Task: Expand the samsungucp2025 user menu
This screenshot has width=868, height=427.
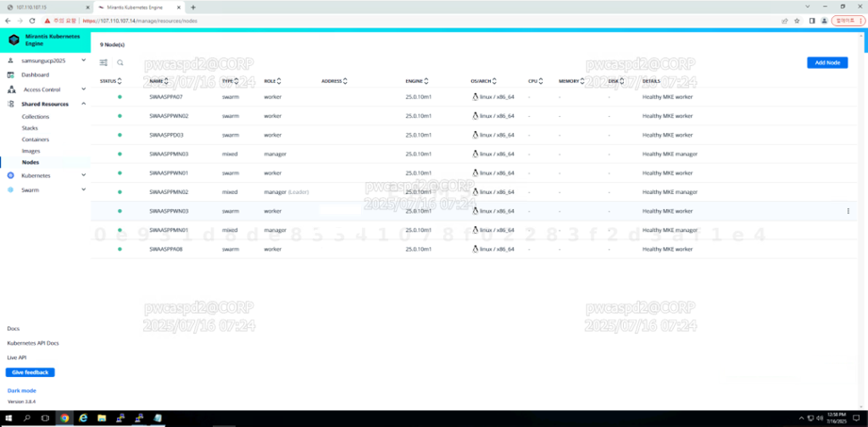Action: (x=84, y=59)
